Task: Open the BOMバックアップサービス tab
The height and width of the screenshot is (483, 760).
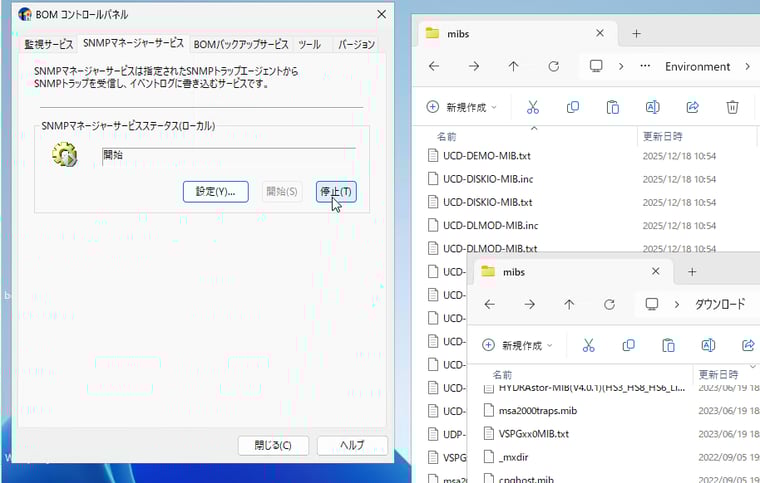Action: pos(241,45)
